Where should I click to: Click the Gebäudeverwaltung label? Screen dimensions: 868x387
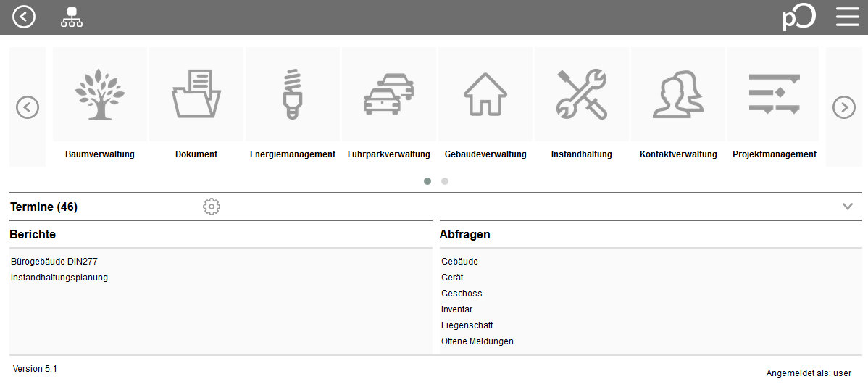(x=485, y=154)
